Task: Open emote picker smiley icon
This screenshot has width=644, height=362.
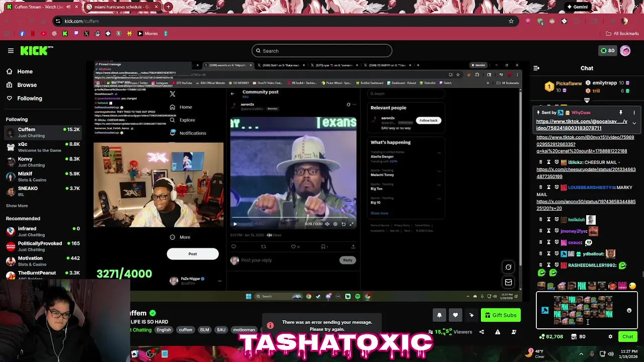Action: coord(629,311)
